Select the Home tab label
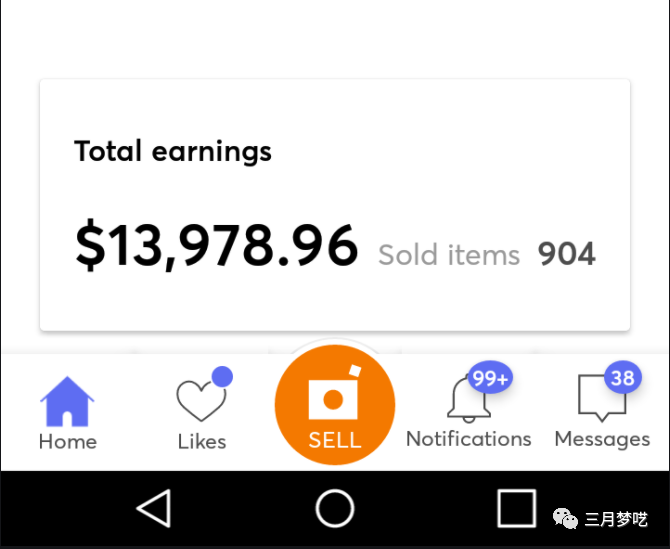 (x=67, y=441)
